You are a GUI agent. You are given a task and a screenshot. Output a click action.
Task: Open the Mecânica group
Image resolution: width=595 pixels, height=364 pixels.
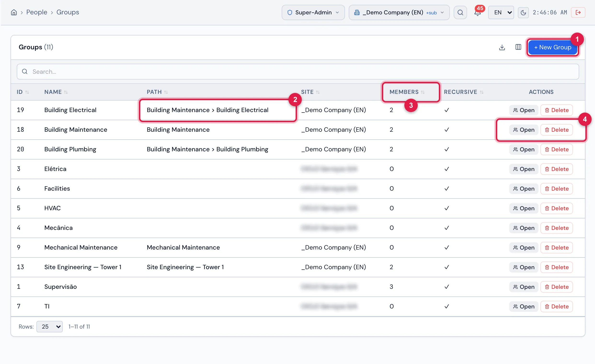pos(524,228)
